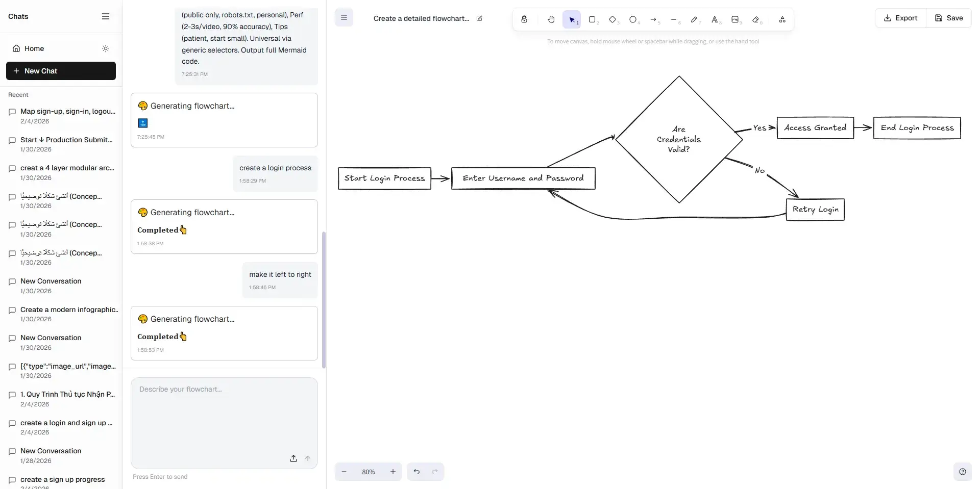Open the Export options
This screenshot has width=980, height=489.
pos(900,18)
